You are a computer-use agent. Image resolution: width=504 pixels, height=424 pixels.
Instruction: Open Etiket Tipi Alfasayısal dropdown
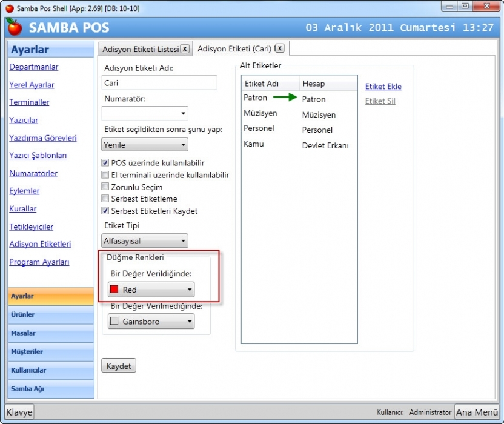[x=145, y=240]
